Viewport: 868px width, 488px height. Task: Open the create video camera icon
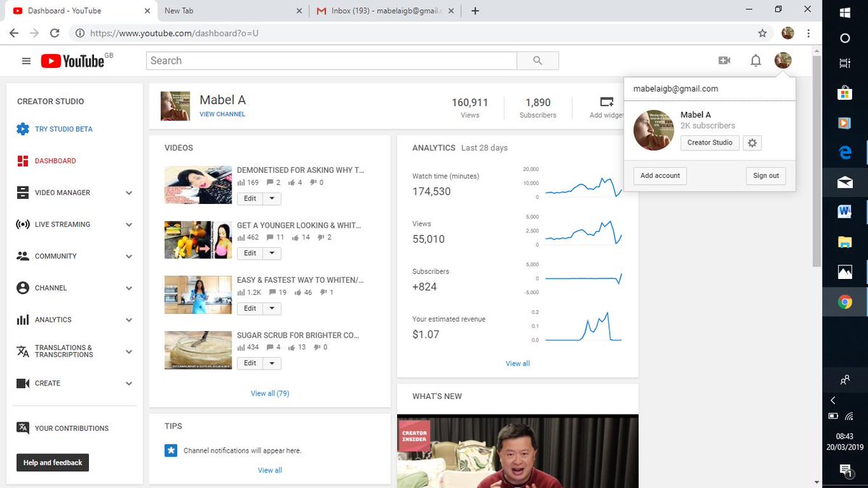click(x=724, y=61)
